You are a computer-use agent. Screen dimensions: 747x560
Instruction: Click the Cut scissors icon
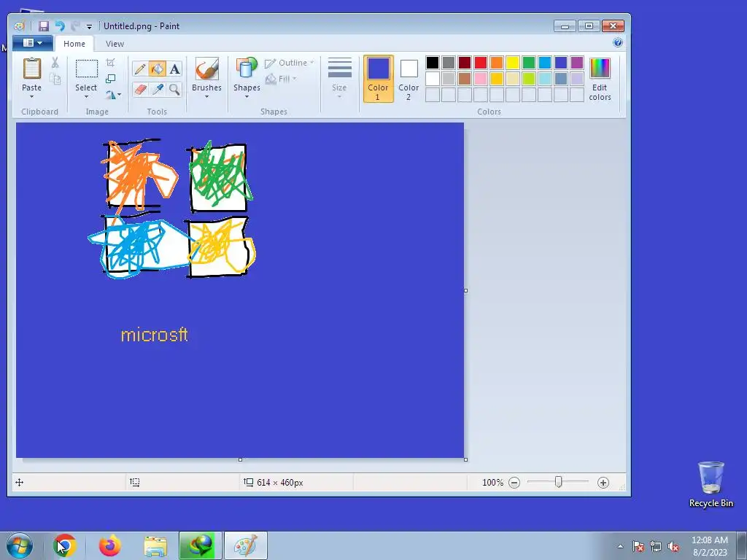[55, 63]
